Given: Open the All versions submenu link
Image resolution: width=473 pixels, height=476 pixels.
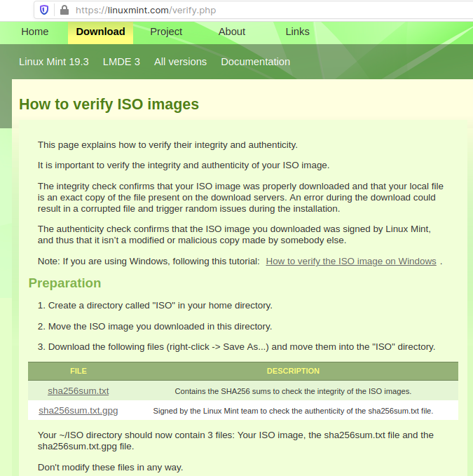Looking at the screenshot, I should (180, 62).
